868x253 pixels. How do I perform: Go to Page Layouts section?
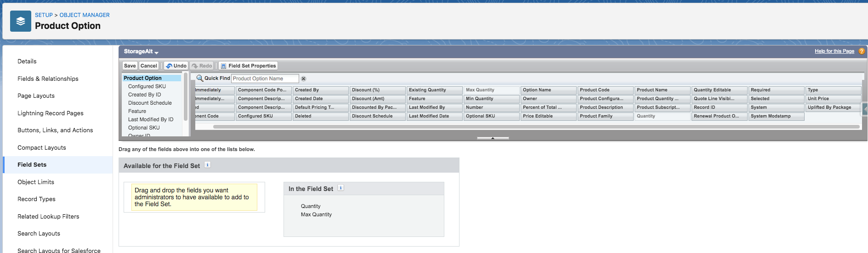coord(36,96)
